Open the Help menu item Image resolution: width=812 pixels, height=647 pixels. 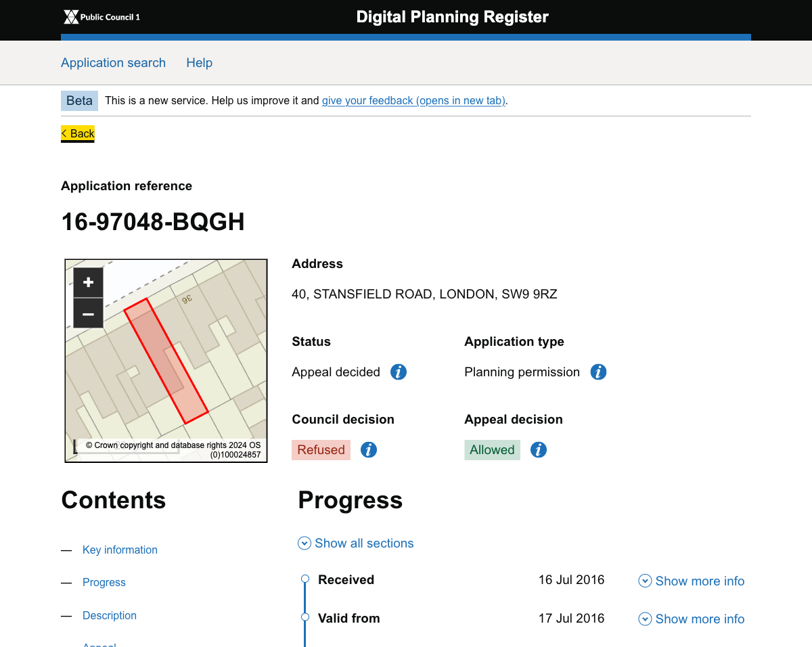pos(199,62)
